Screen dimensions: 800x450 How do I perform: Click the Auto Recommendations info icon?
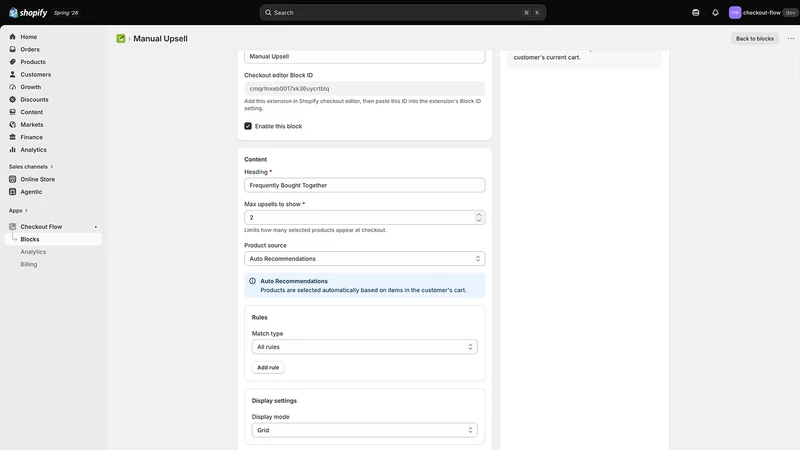click(252, 281)
